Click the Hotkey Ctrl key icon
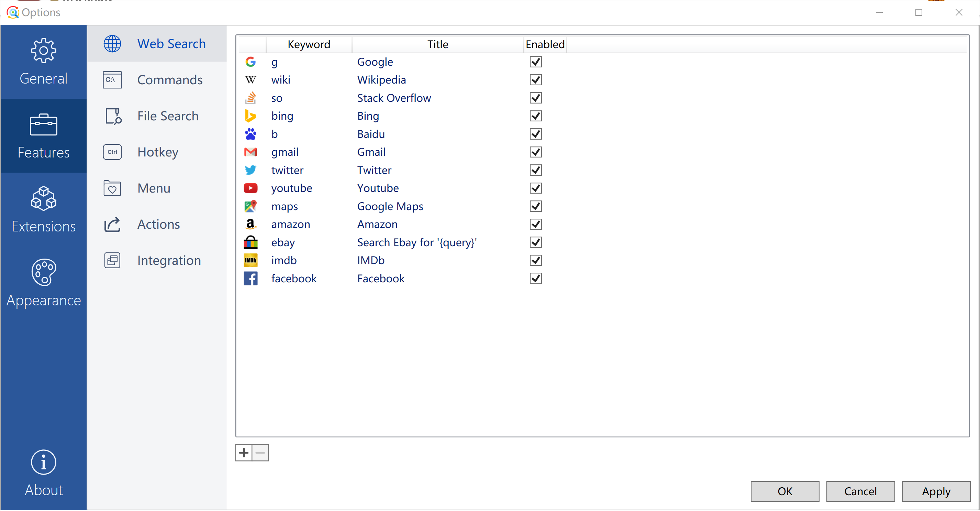980x511 pixels. click(112, 152)
